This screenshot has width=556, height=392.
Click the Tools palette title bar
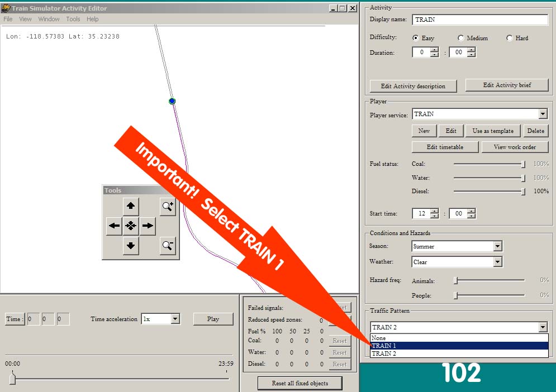(141, 190)
